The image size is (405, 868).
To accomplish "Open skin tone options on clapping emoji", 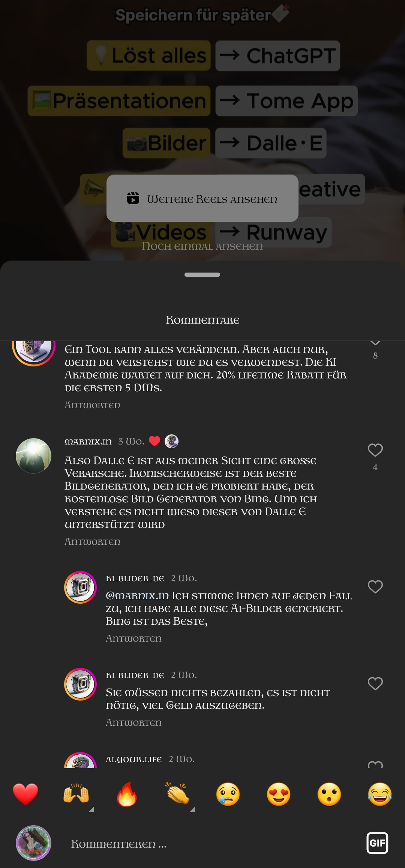I will [x=192, y=810].
